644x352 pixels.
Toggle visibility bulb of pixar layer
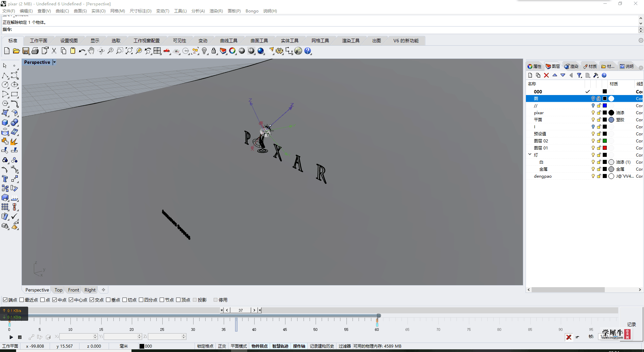point(593,113)
